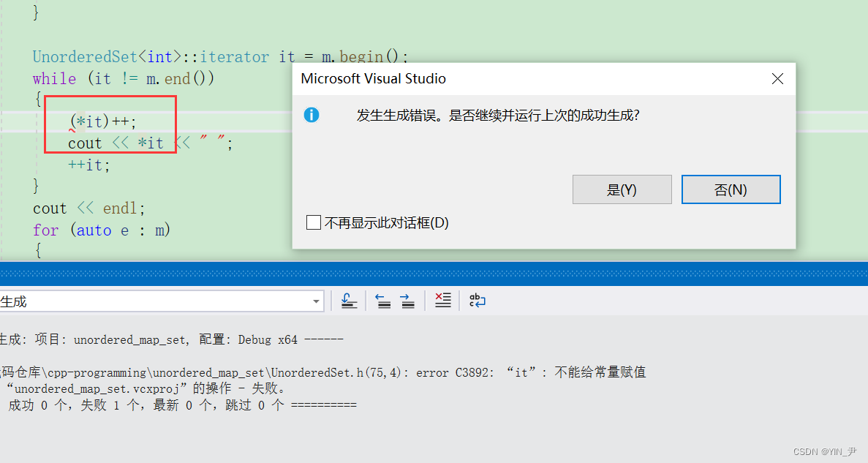
Task: Enable the 不再显示此对话框(D) checkbox
Action: pos(313,222)
